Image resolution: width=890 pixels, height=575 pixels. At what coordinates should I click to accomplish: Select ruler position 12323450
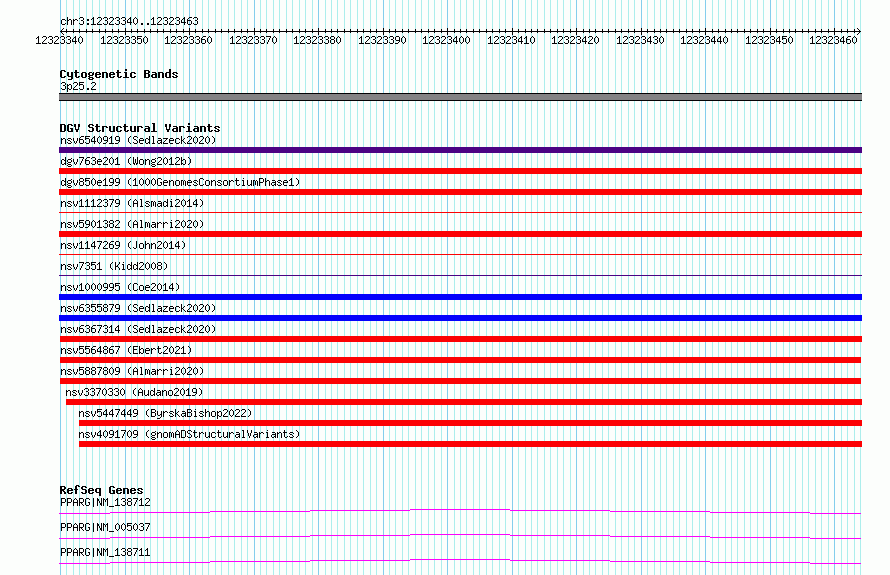pyautogui.click(x=769, y=40)
